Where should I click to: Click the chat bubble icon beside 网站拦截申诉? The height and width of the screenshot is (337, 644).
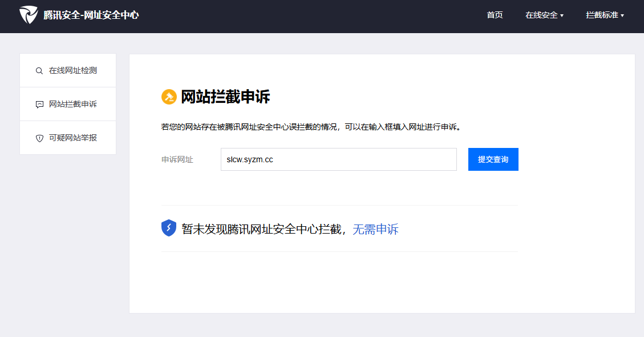tap(39, 105)
